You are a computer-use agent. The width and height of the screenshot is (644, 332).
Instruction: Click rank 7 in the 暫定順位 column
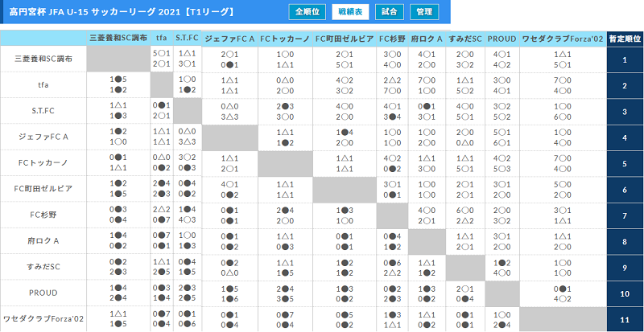pyautogui.click(x=625, y=215)
